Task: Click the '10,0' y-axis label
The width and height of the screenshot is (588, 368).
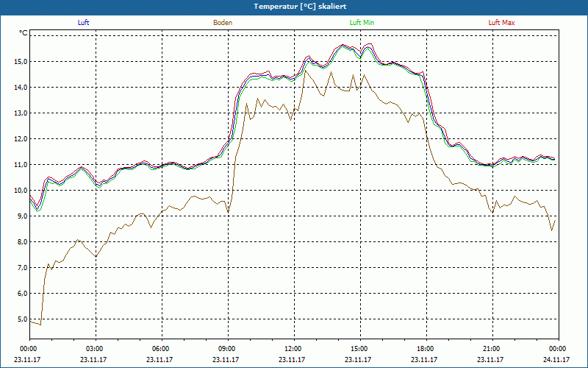Action: coord(21,190)
